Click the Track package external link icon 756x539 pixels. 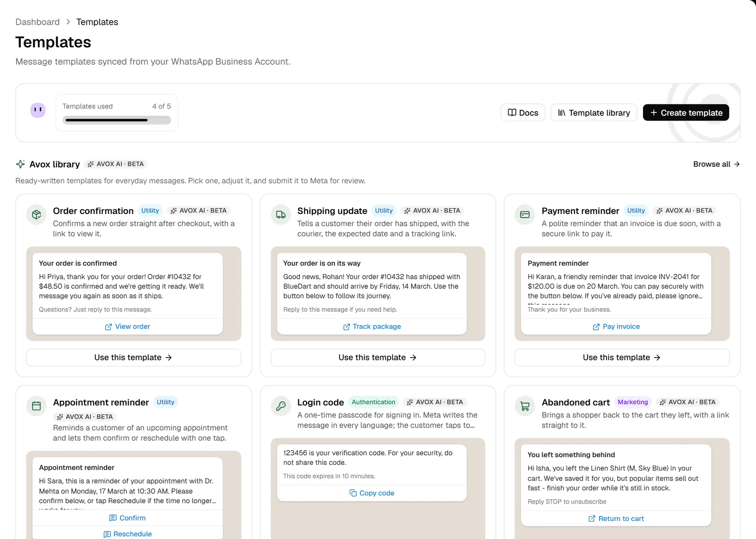(346, 327)
